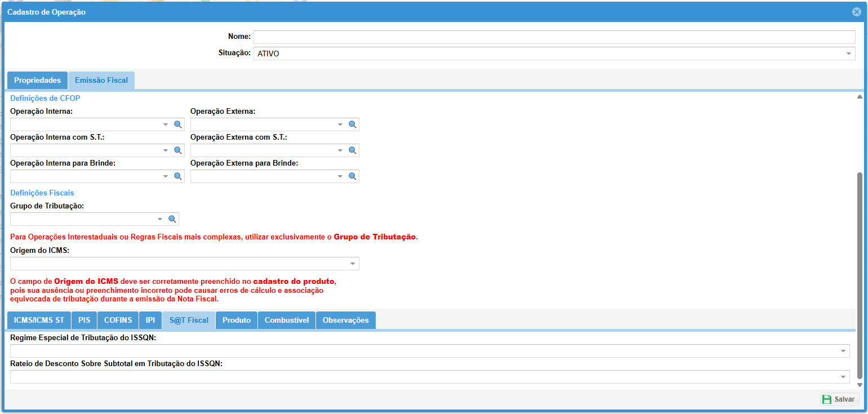Image resolution: width=868 pixels, height=414 pixels.
Task: Click search icon for Operação Externa
Action: (352, 124)
